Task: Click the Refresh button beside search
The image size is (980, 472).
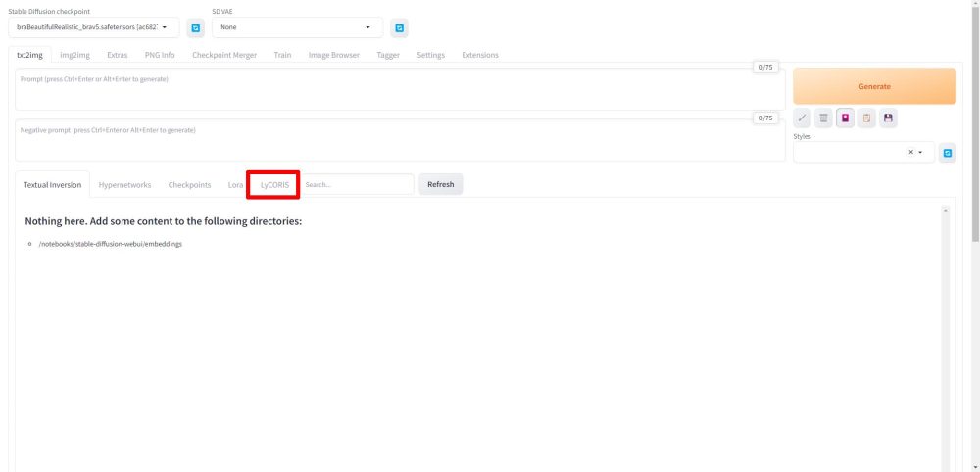Action: point(440,184)
